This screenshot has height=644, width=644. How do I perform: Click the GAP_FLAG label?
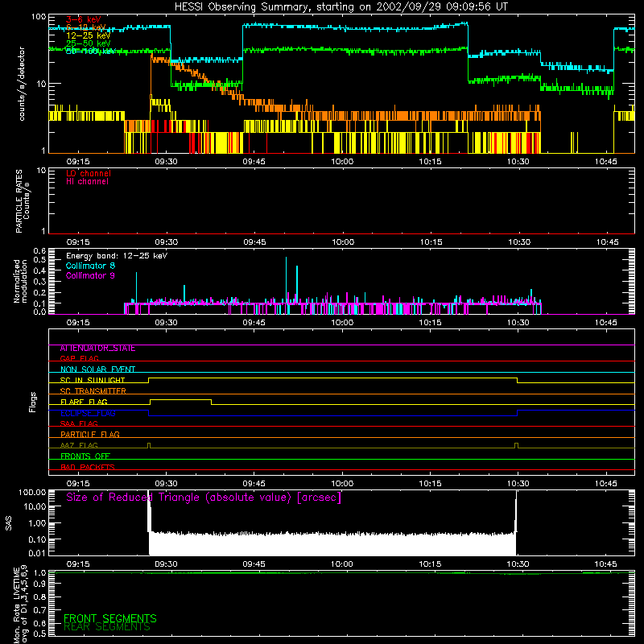click(x=79, y=358)
